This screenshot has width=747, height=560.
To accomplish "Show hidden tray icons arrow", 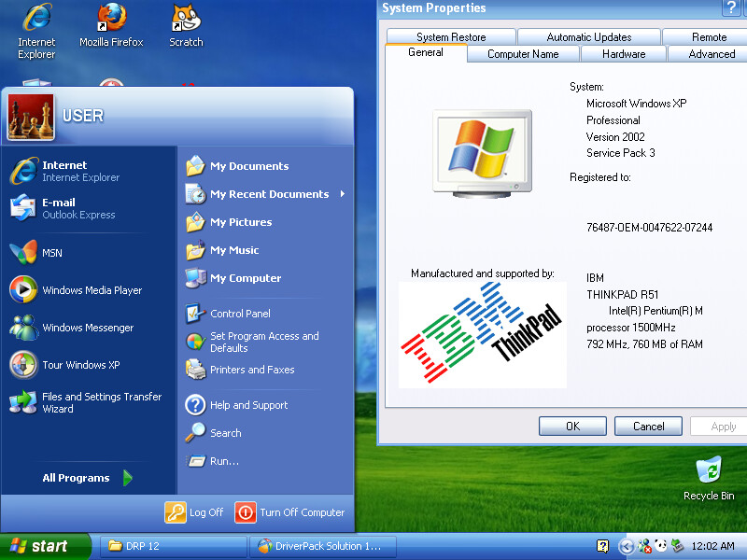I will point(627,546).
